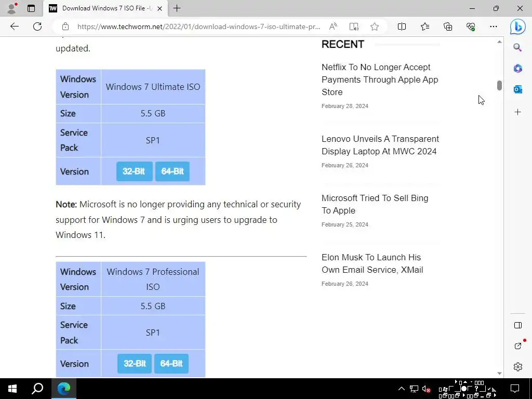The width and height of the screenshot is (532, 399).
Task: Go back to previous page
Action: 15,26
